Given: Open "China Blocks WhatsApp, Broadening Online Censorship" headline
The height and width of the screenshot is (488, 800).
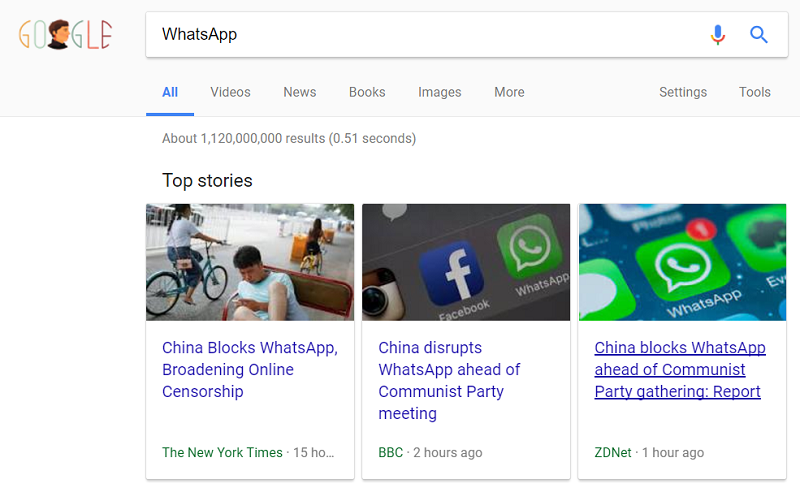Looking at the screenshot, I should click(250, 370).
